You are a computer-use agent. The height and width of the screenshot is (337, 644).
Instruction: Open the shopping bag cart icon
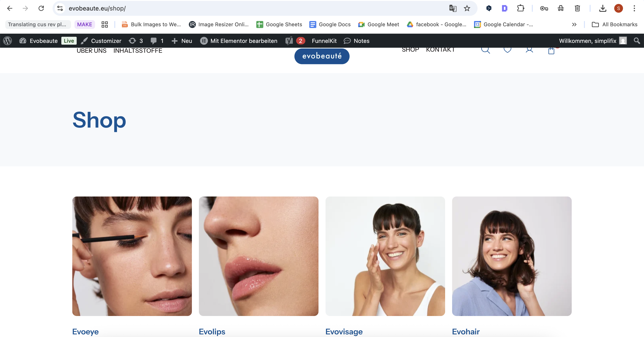coord(551,51)
